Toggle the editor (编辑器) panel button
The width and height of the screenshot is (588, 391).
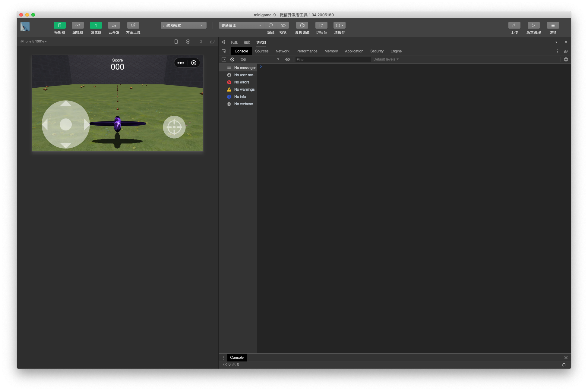[x=77, y=26]
